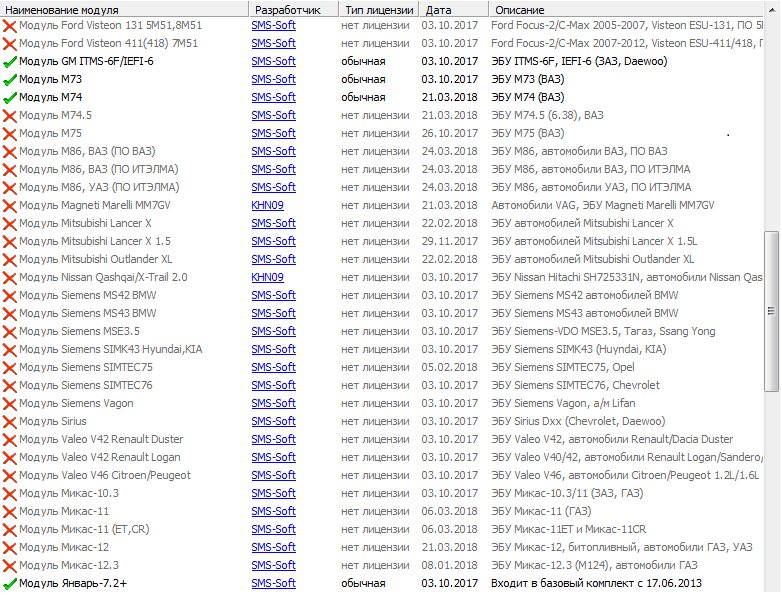Click red X icon of Модуль Siemens MS42 BMW
This screenshot has width=782, height=596.
(10, 296)
